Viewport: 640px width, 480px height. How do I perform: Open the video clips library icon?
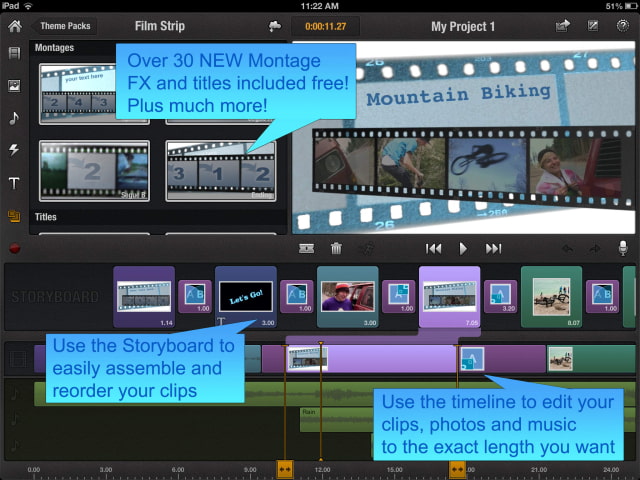click(x=14, y=53)
